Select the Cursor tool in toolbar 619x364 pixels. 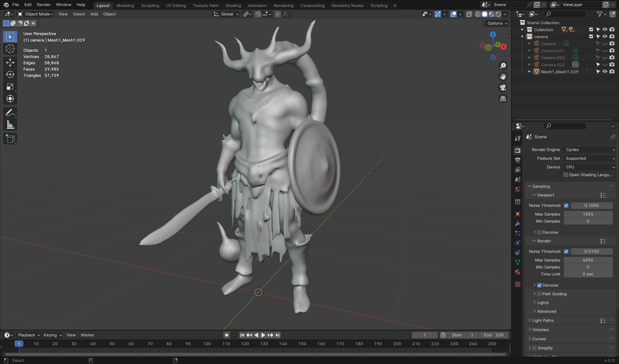coord(10,49)
